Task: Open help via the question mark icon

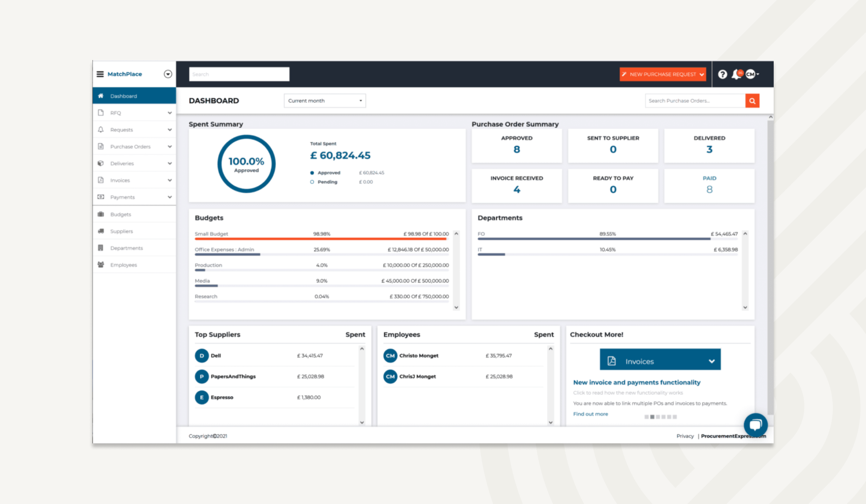Action: (722, 74)
